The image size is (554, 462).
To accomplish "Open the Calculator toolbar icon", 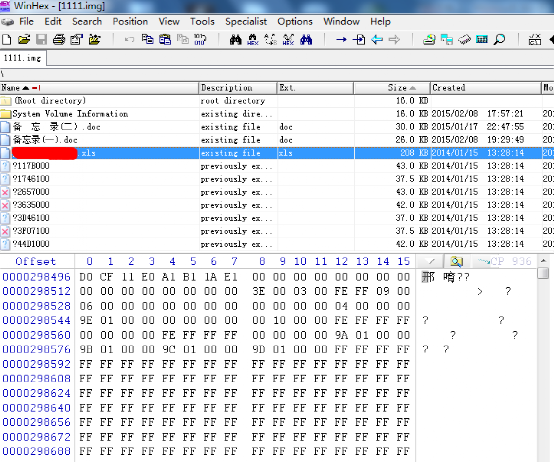I will click(482, 39).
